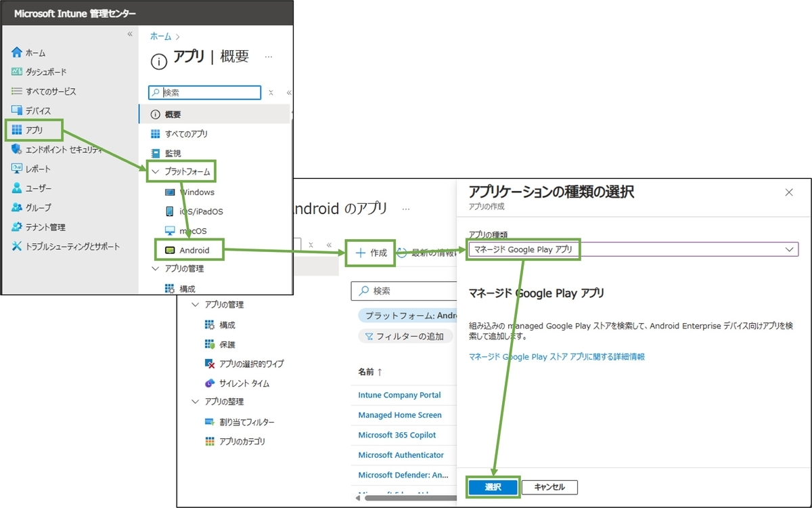Open アプリのカテゴリ
This screenshot has height=508, width=812.
pos(235,442)
